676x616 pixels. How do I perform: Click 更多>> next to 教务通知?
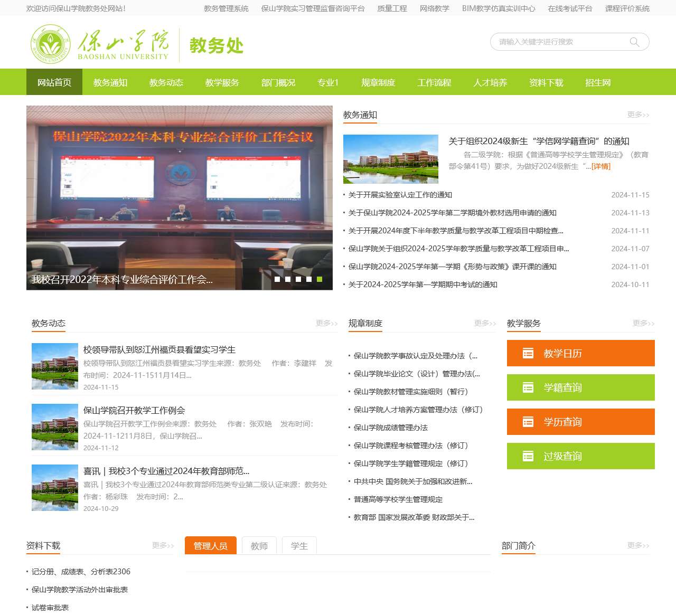[638, 115]
